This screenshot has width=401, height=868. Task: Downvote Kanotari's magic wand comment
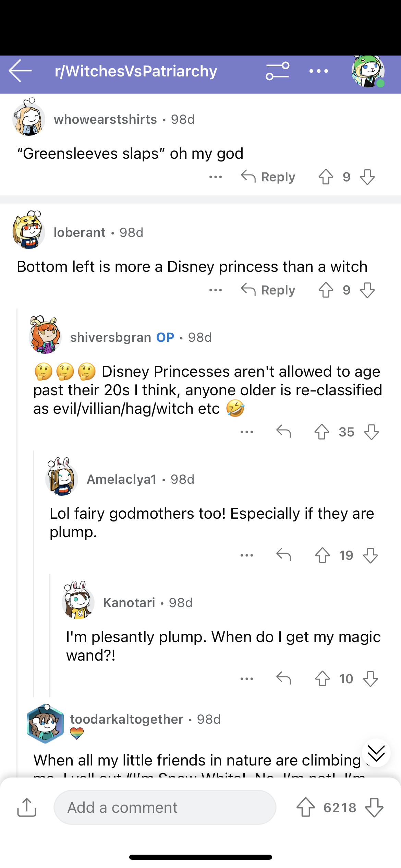point(370,679)
